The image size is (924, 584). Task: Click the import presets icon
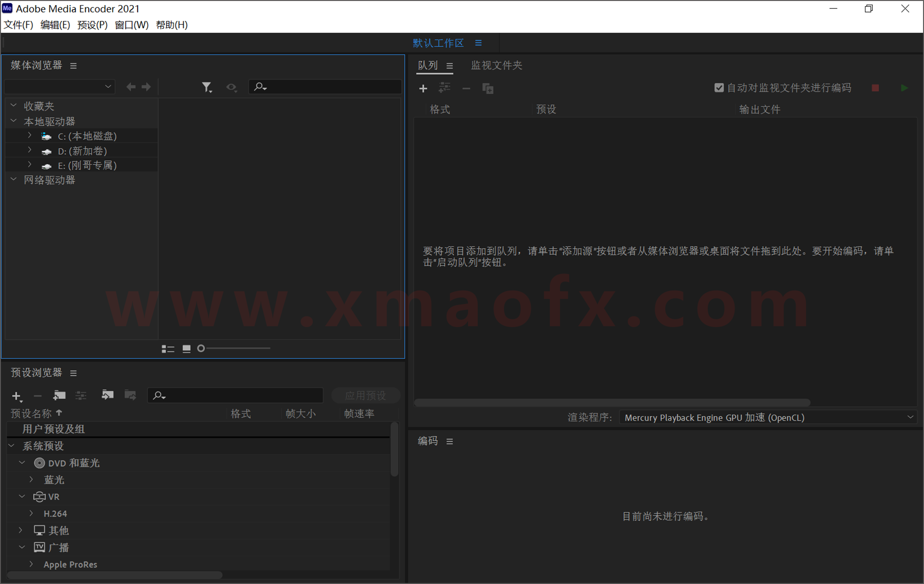[x=108, y=395]
